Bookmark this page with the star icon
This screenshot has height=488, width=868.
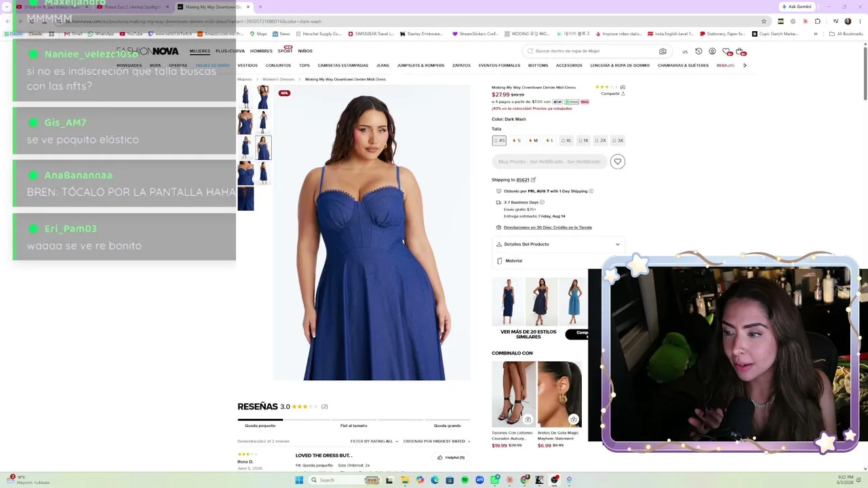point(764,21)
